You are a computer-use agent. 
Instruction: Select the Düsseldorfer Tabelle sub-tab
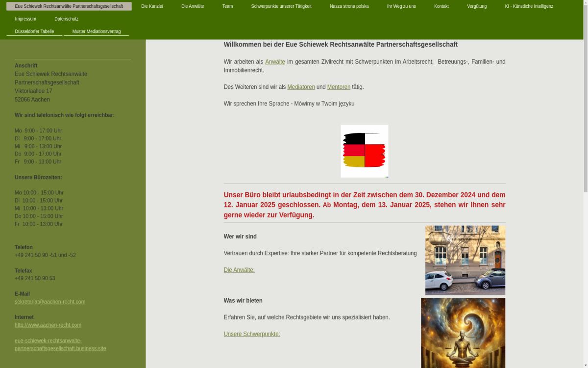pos(34,31)
